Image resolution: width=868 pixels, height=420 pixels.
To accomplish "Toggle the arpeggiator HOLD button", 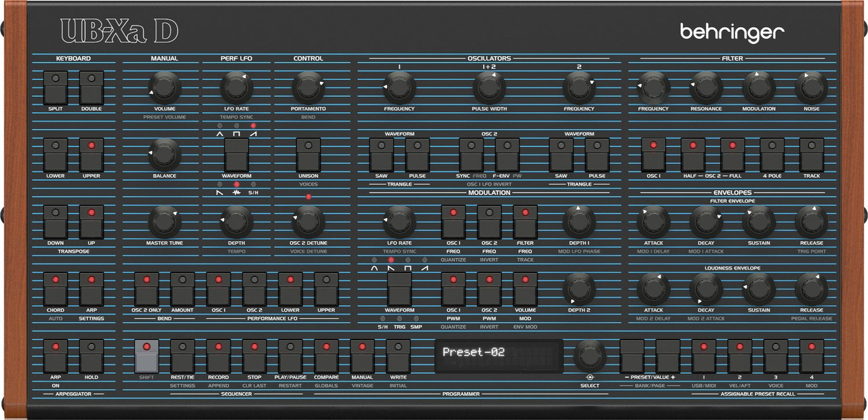I will pos(92,356).
